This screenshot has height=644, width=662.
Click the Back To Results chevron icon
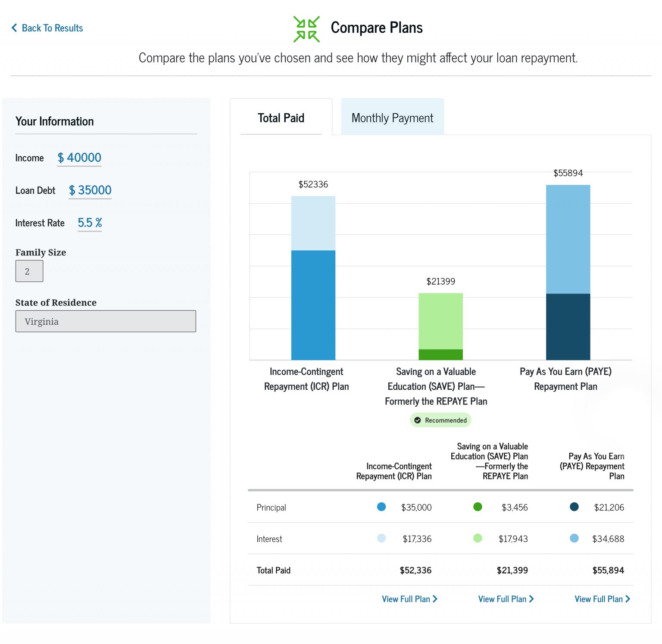14,28
